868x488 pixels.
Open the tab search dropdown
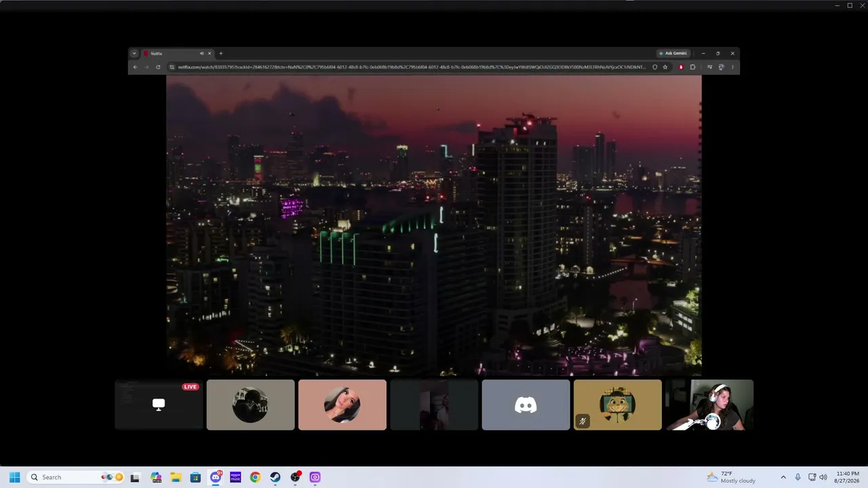(x=134, y=54)
